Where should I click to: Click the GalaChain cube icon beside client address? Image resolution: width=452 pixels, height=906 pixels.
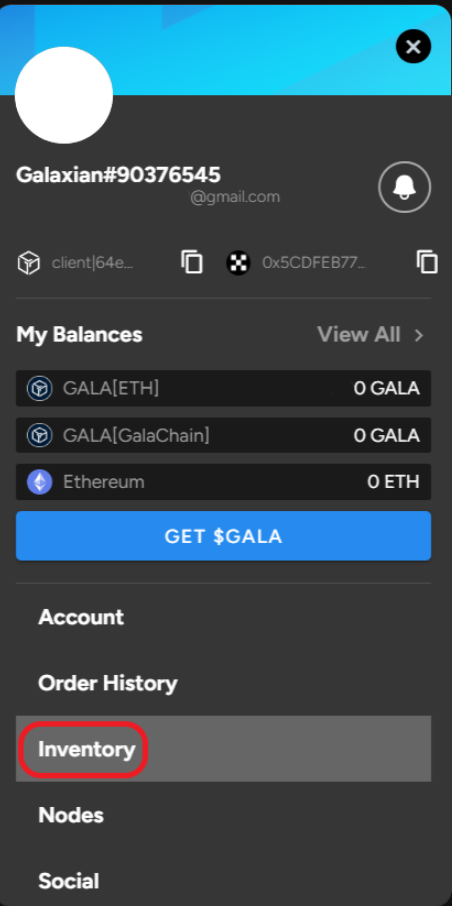point(28,263)
